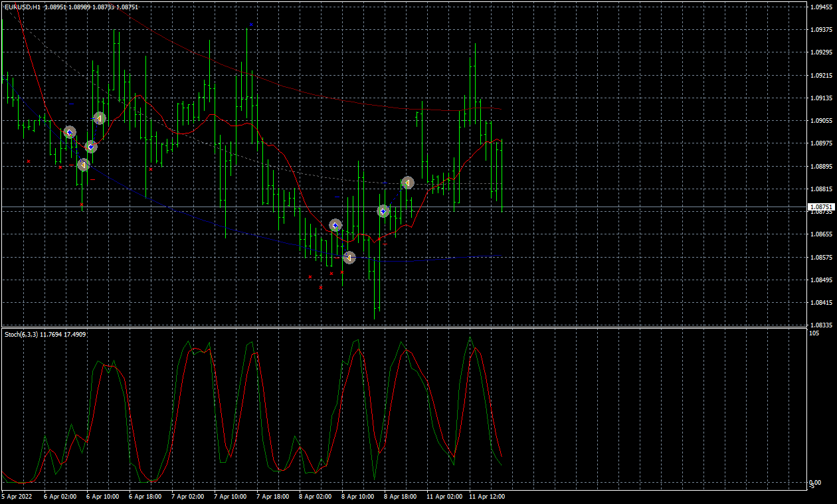Select the orange exit triangle marker near 1.0890 on 6 Apr
The height and width of the screenshot is (504, 837).
[x=84, y=165]
